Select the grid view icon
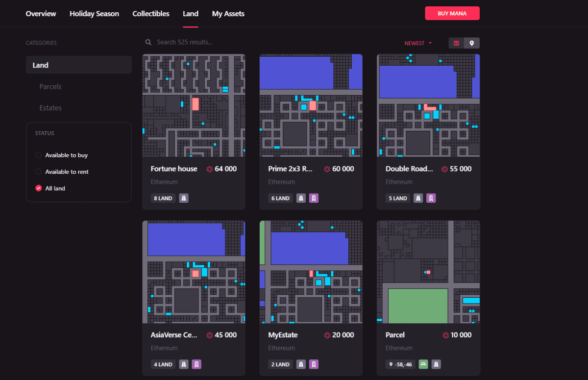Viewport: 588px width, 380px height. click(455, 43)
